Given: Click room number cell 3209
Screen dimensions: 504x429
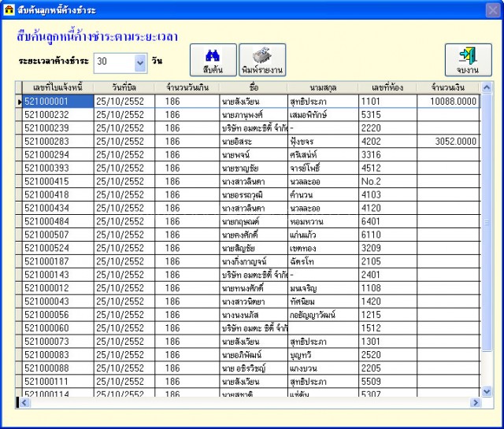Looking at the screenshot, I should pyautogui.click(x=387, y=248).
